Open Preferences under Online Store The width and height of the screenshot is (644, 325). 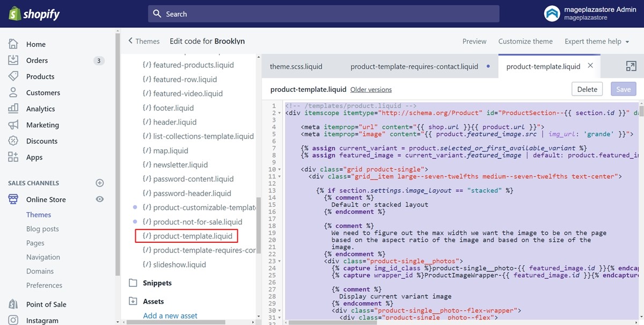pyautogui.click(x=44, y=285)
